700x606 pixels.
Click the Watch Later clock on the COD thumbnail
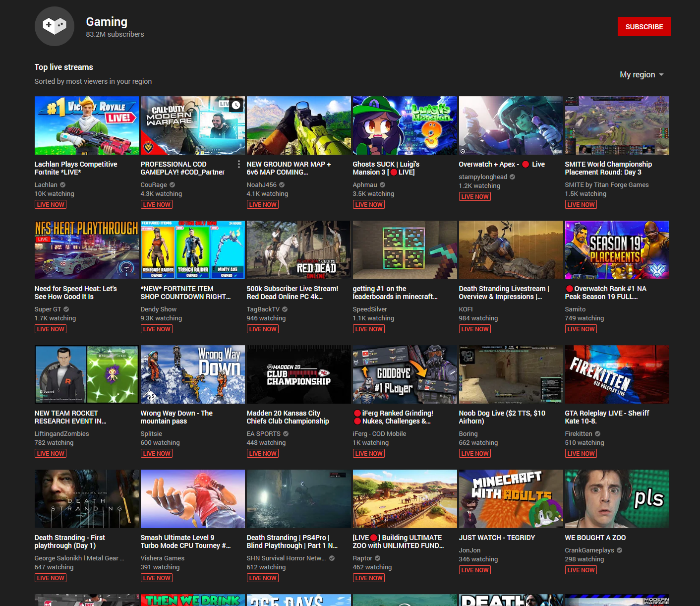pos(236,105)
